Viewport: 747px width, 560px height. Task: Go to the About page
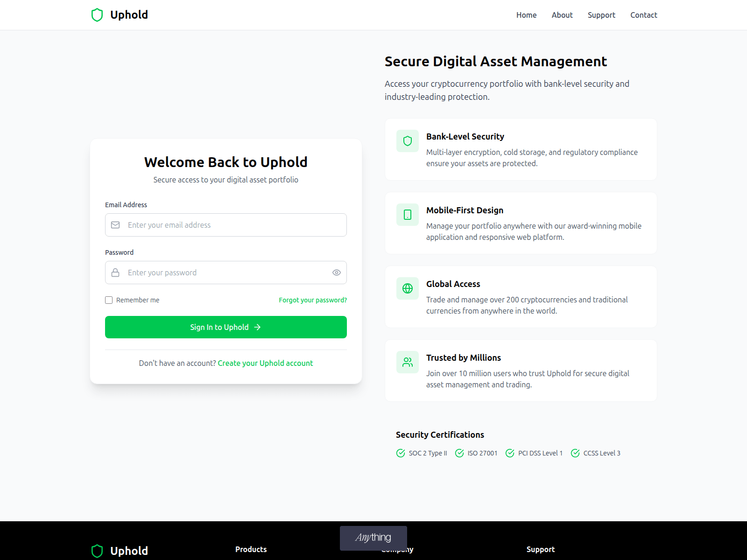pyautogui.click(x=562, y=15)
